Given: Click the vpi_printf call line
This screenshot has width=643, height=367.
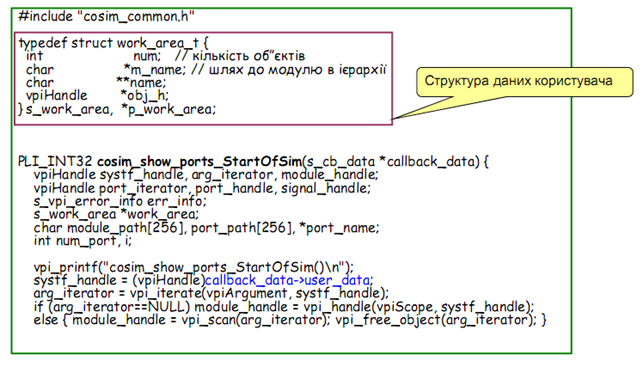Looking at the screenshot, I should pyautogui.click(x=193, y=267).
